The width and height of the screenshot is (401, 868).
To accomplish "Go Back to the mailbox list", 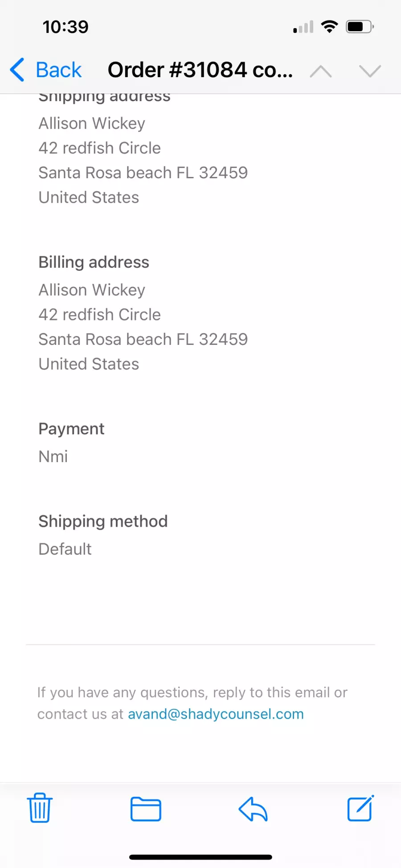I will click(x=46, y=70).
